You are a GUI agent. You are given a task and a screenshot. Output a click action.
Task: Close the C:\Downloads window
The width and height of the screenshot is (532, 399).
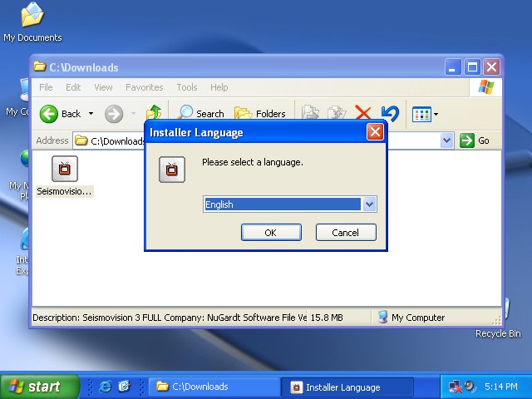pos(491,67)
